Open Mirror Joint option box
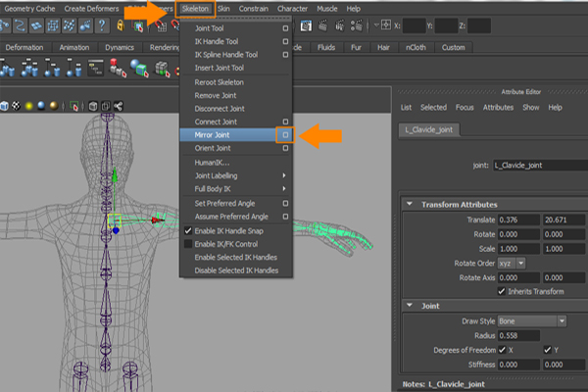Image resolution: width=588 pixels, height=392 pixels. [x=285, y=135]
